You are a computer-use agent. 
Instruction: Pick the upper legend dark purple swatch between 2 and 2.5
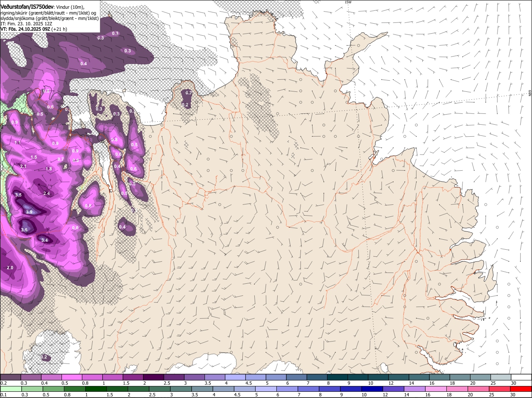pyautogui.click(x=153, y=377)
